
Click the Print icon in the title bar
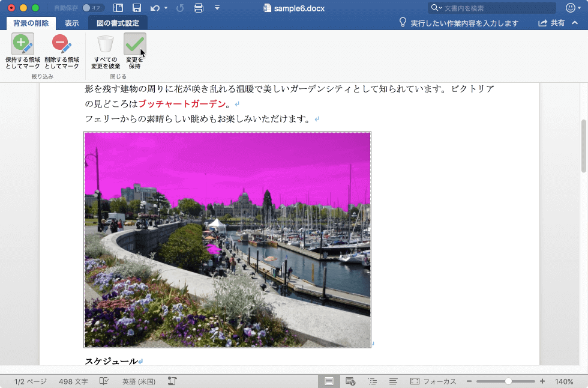click(x=198, y=8)
